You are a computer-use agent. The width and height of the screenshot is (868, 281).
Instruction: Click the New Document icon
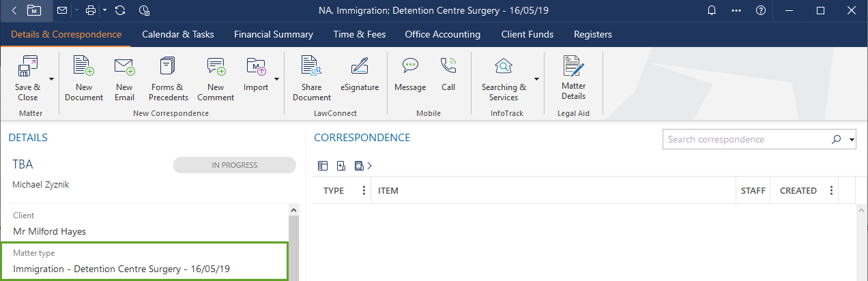[x=84, y=67]
